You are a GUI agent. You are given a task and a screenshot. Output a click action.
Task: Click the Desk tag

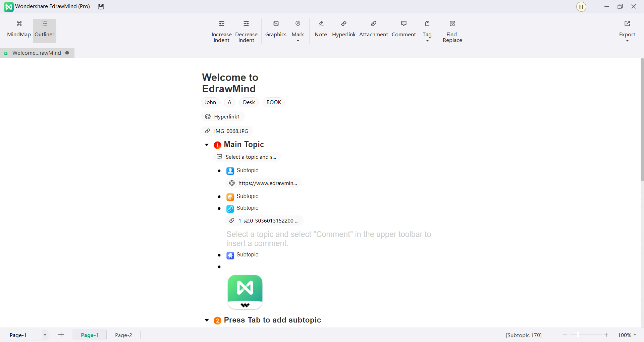(x=249, y=102)
